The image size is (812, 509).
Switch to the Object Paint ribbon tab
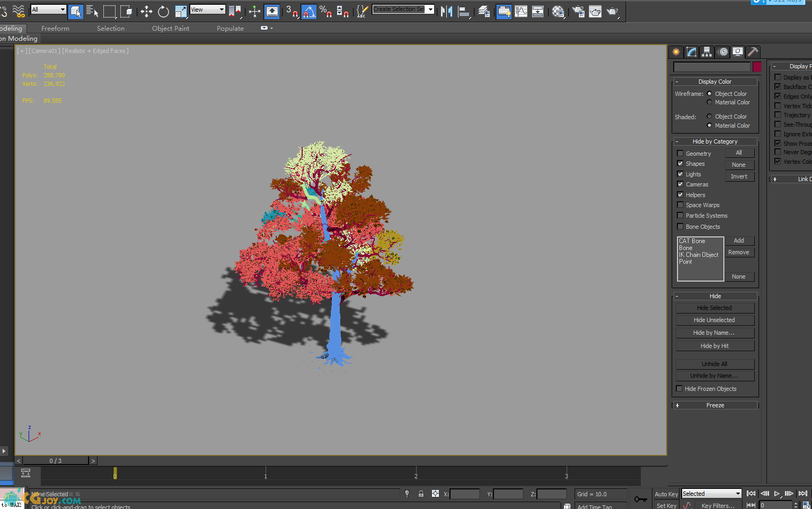click(x=171, y=29)
